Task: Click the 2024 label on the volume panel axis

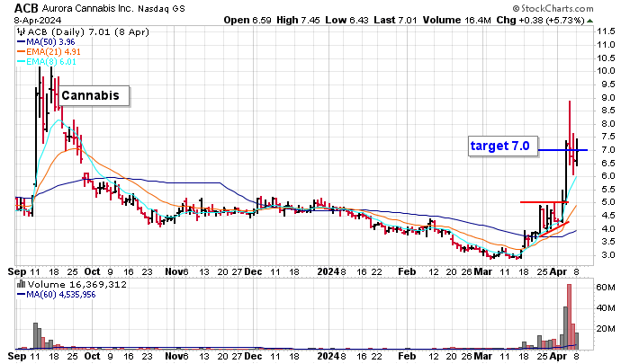Action: [x=328, y=356]
